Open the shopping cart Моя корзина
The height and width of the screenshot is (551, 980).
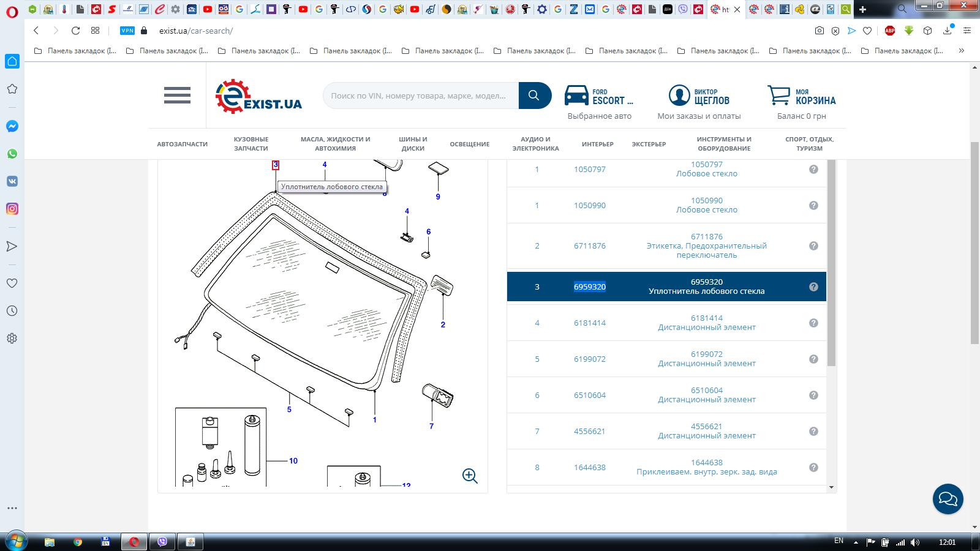tap(802, 97)
